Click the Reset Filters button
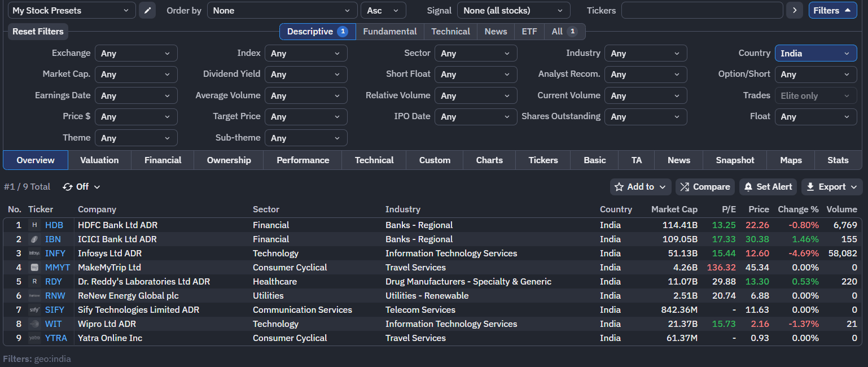The width and height of the screenshot is (868, 367). 38,32
